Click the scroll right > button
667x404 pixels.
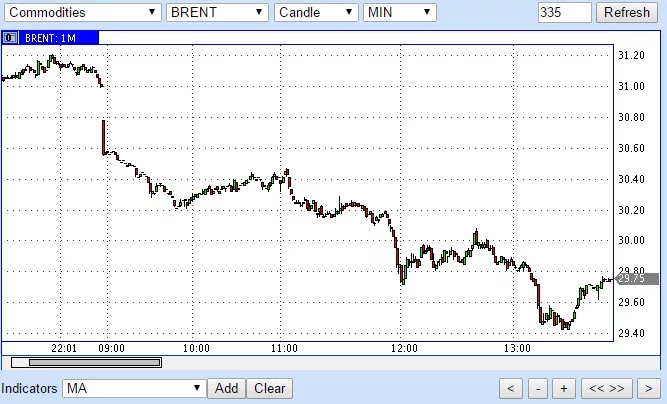point(648,388)
